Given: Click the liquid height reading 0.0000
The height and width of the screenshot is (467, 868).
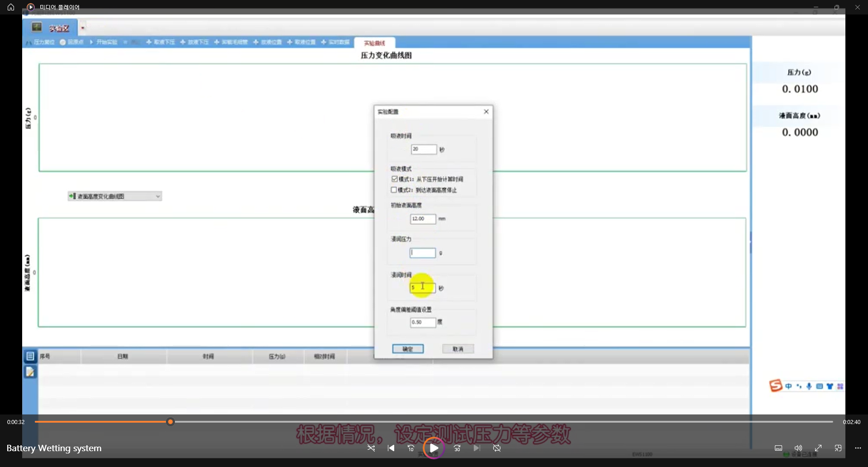Looking at the screenshot, I should click(x=800, y=133).
